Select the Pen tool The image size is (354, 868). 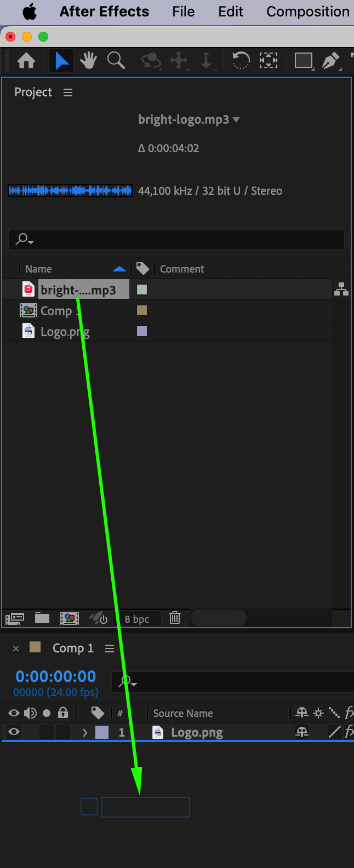pyautogui.click(x=330, y=60)
